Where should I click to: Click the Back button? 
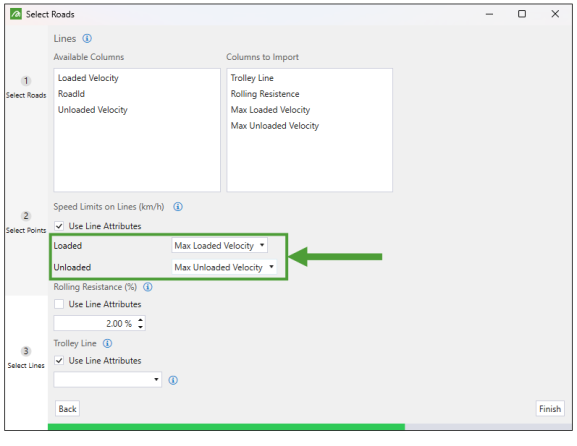[x=67, y=409]
